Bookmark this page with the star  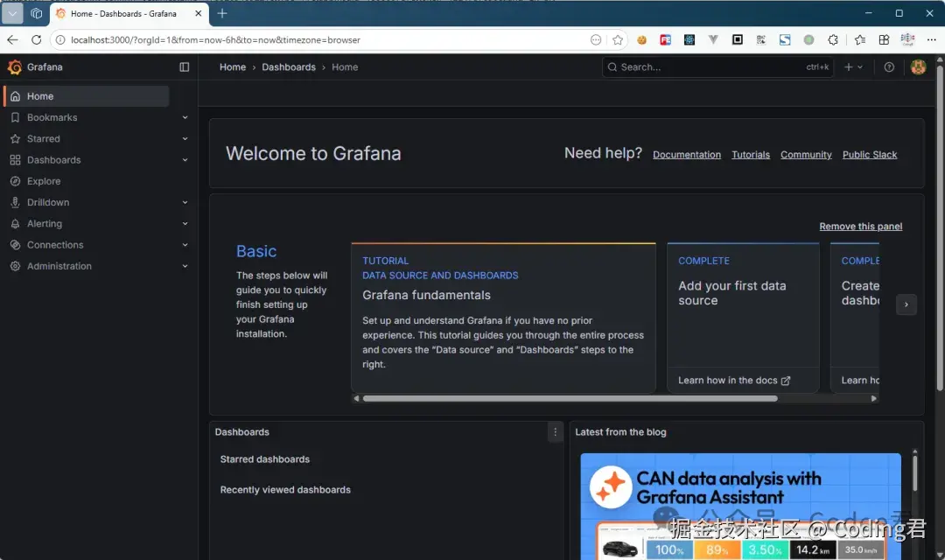tap(617, 39)
